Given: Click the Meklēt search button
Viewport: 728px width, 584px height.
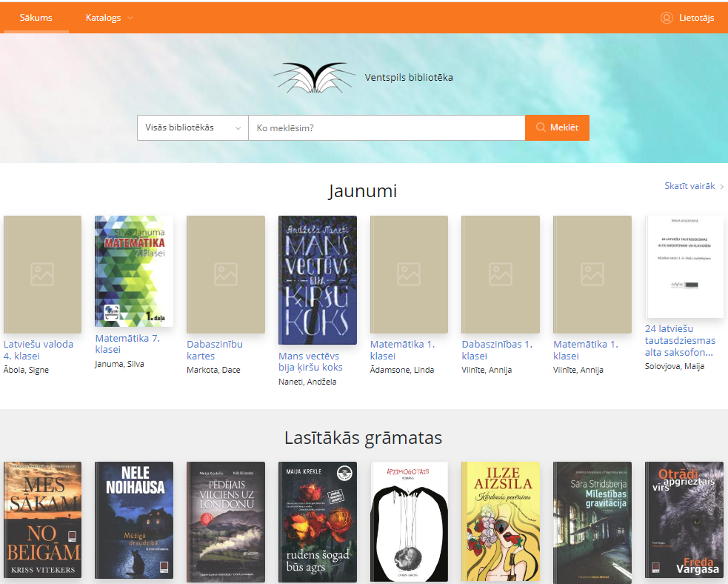Looking at the screenshot, I should [557, 127].
